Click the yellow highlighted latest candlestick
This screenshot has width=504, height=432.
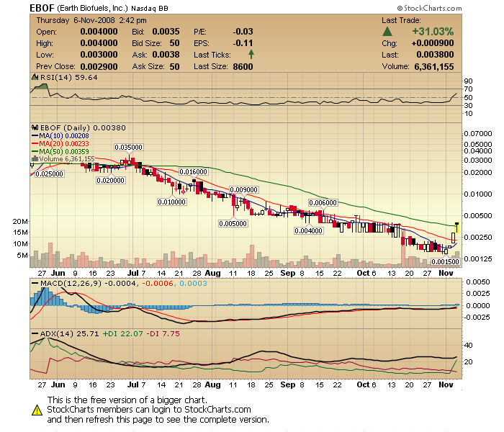coord(456,228)
